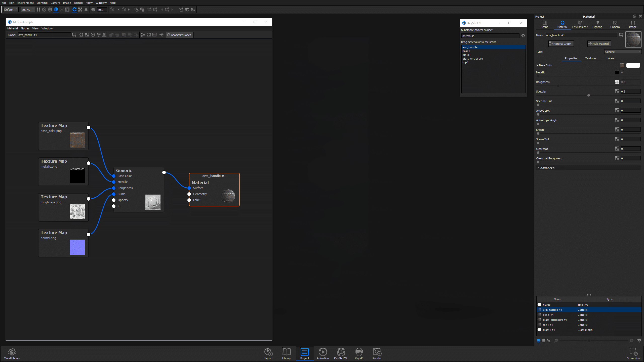
Task: Click the field of view perspective icon
Action: pos(93,10)
